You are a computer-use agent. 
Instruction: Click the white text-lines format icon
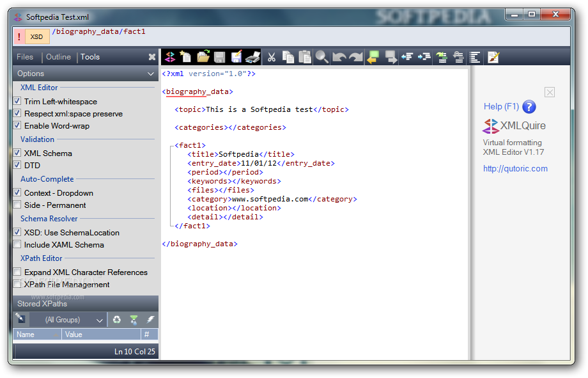(475, 57)
